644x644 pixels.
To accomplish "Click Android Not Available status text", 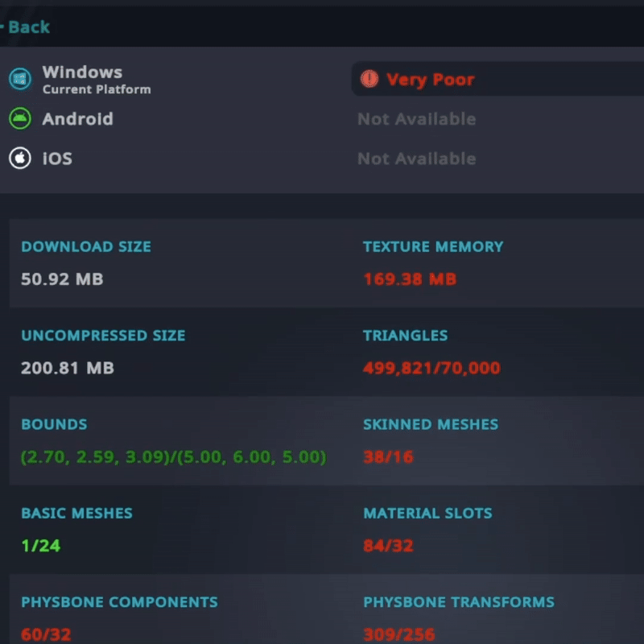I will pos(416,119).
